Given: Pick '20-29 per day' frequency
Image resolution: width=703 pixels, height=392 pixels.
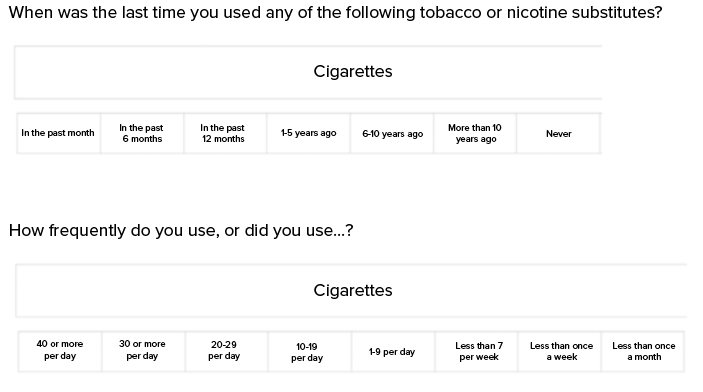Looking at the screenshot, I should tap(226, 352).
